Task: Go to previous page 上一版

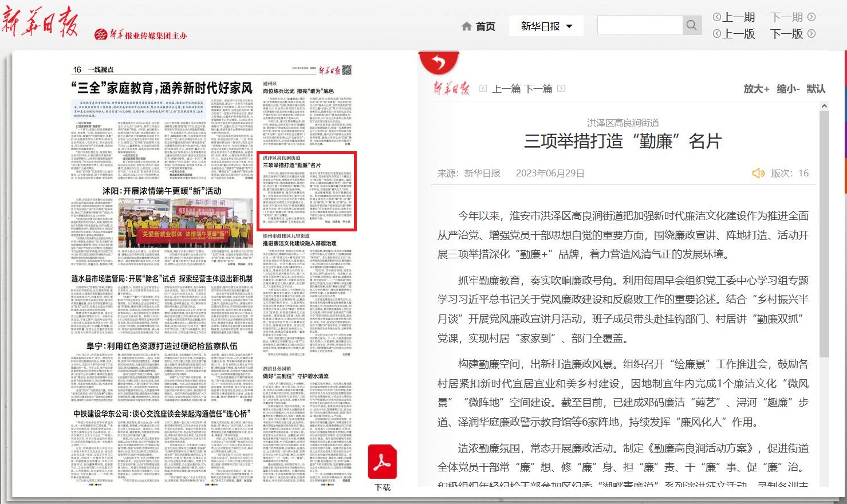Action: coord(739,34)
